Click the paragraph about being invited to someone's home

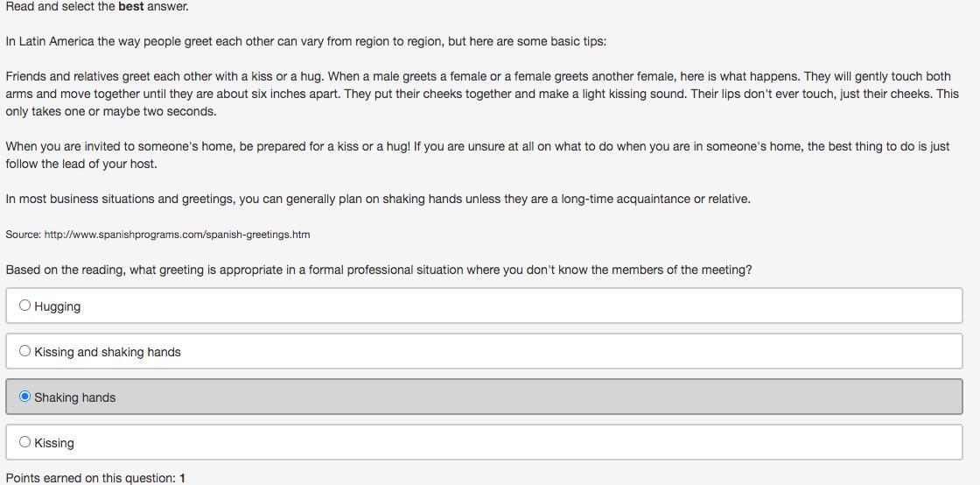[x=478, y=155]
